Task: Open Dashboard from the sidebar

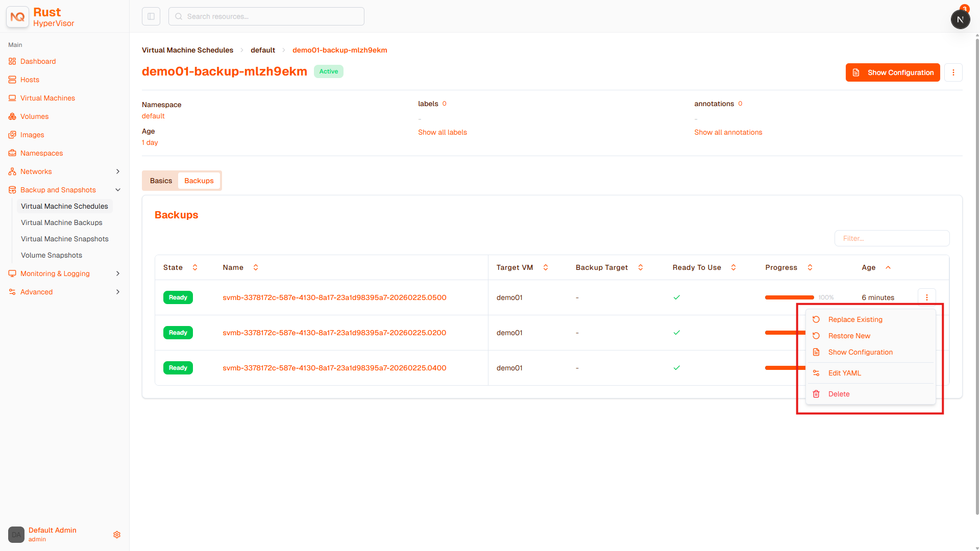Action: coord(38,61)
